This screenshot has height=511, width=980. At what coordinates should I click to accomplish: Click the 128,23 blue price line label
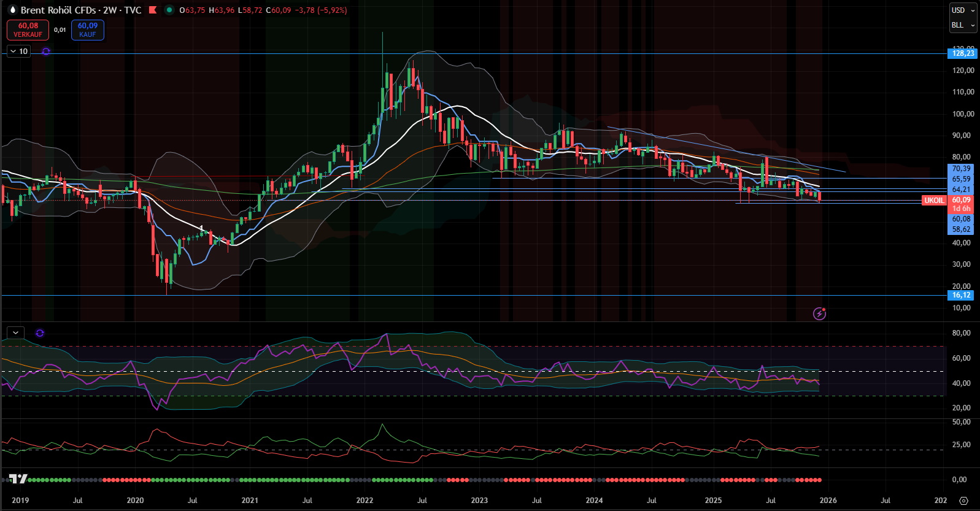[x=962, y=53]
